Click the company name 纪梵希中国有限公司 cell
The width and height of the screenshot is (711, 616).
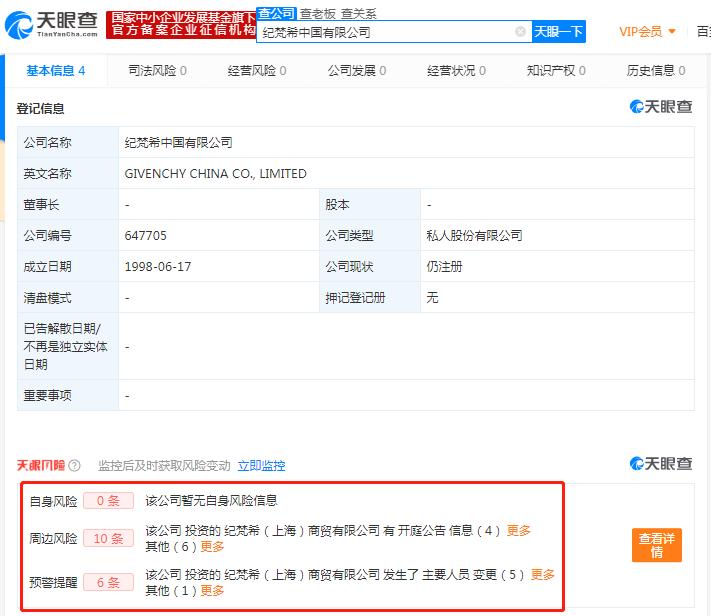[406, 142]
